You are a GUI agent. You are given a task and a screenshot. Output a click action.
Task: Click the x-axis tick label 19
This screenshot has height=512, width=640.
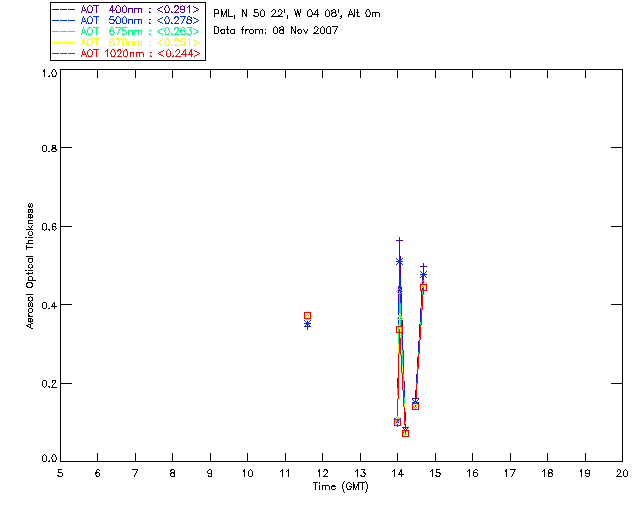click(x=585, y=473)
